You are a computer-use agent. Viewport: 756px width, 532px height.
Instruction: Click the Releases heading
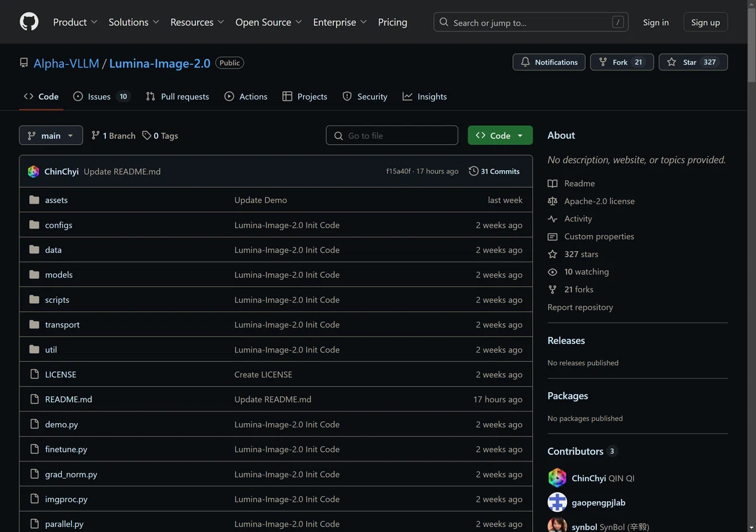[566, 341]
